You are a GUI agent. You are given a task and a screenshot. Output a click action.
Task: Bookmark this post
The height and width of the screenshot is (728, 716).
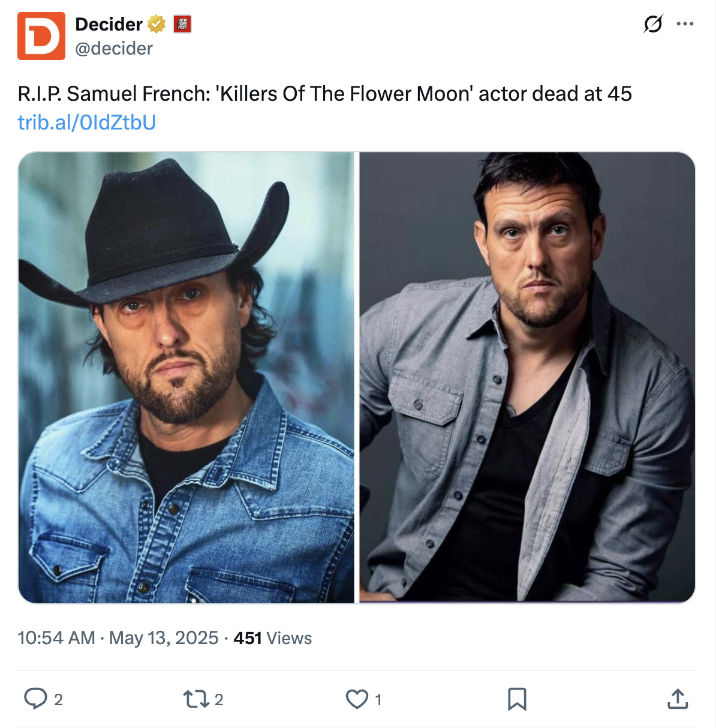(x=517, y=699)
